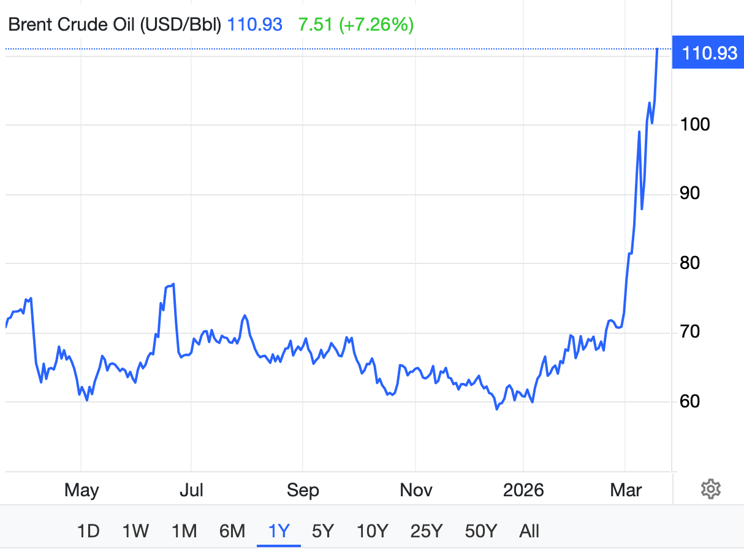Show the 10Y time range
Image resolution: width=744 pixels, height=560 pixels.
373,531
